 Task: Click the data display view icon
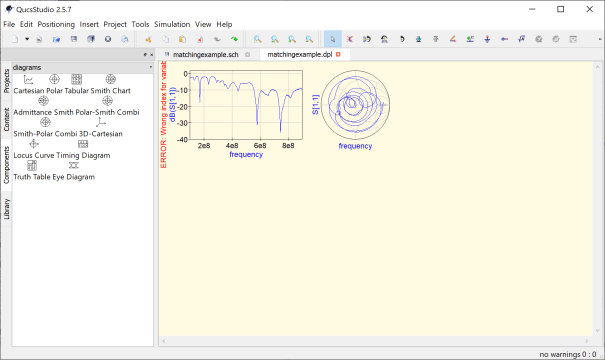coord(573,39)
